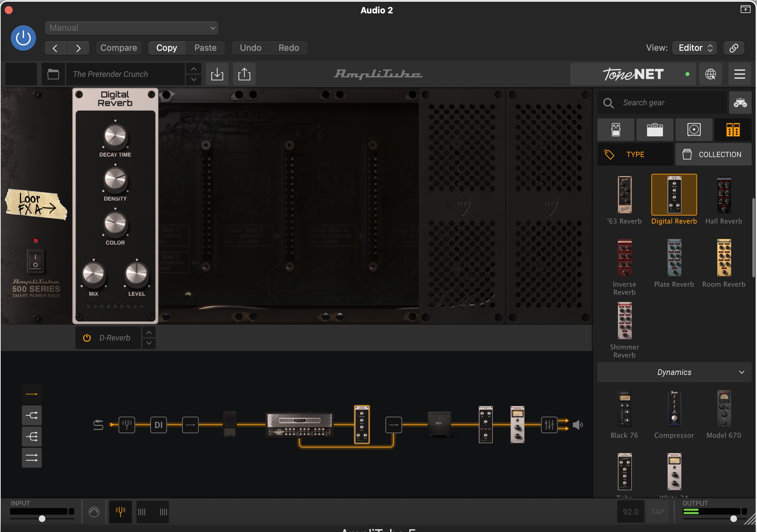Move D-Reverb slot selection down arrow

(x=149, y=343)
